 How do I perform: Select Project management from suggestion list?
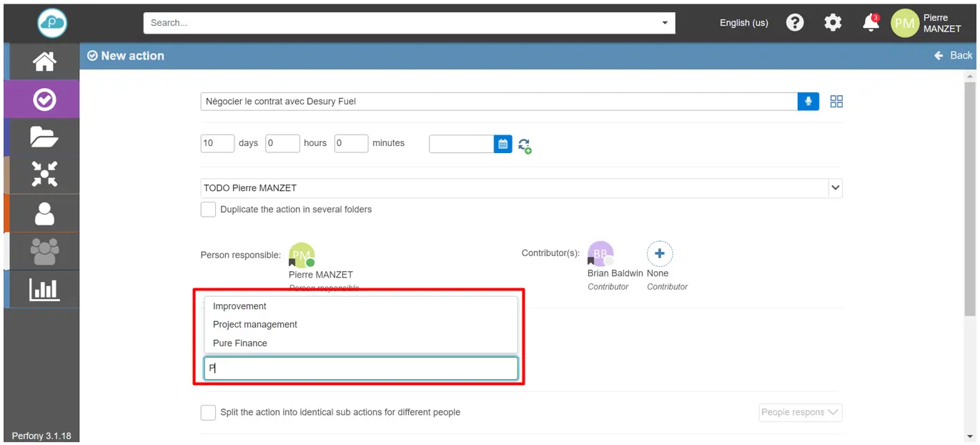point(255,325)
